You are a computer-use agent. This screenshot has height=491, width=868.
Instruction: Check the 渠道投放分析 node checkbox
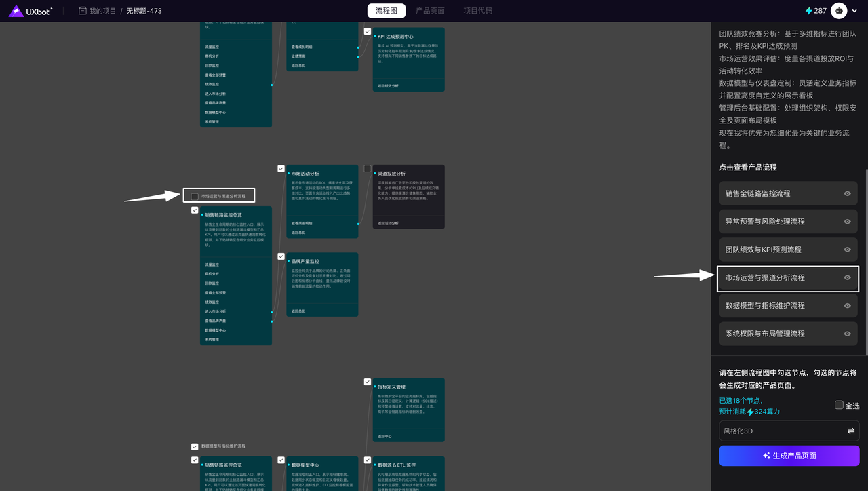368,169
